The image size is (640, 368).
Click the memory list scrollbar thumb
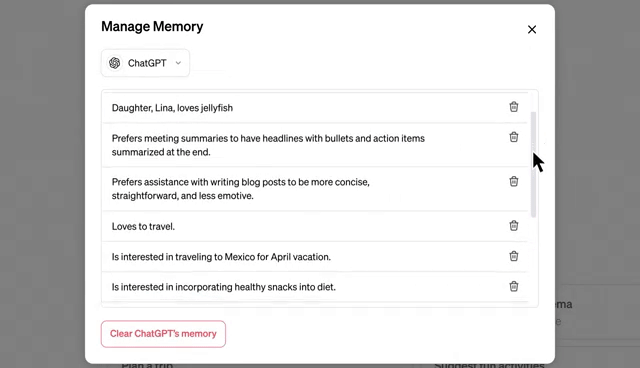(533, 164)
